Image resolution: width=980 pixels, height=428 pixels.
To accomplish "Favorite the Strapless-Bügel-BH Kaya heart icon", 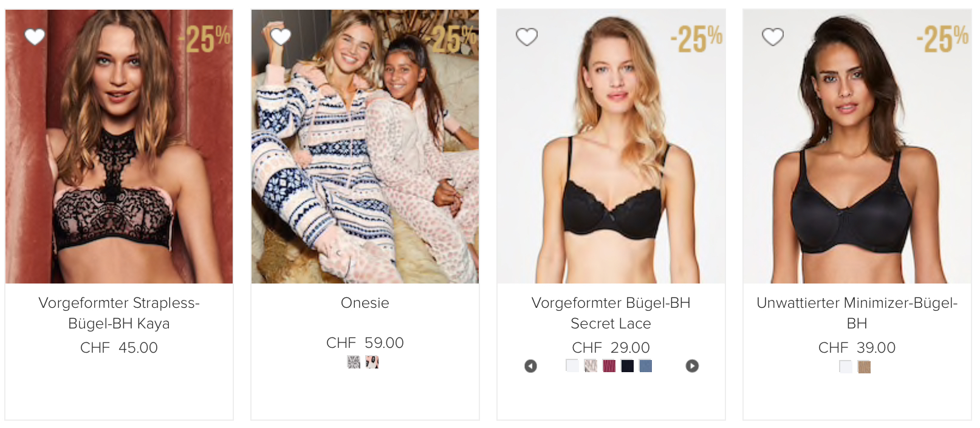I will [35, 37].
